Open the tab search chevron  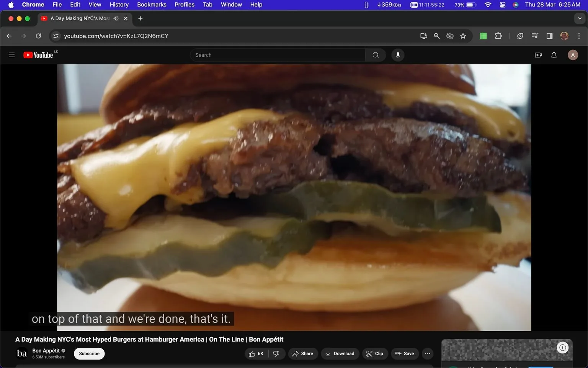click(x=580, y=18)
